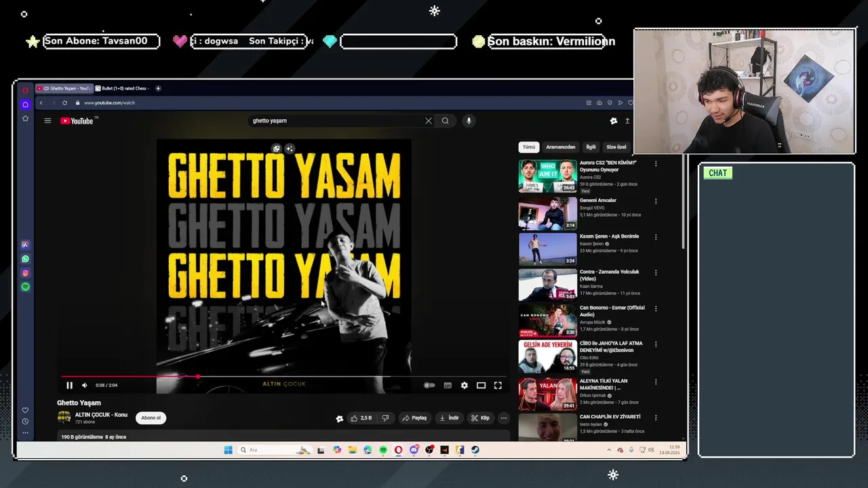Go to the YouTube home logo

pos(77,121)
